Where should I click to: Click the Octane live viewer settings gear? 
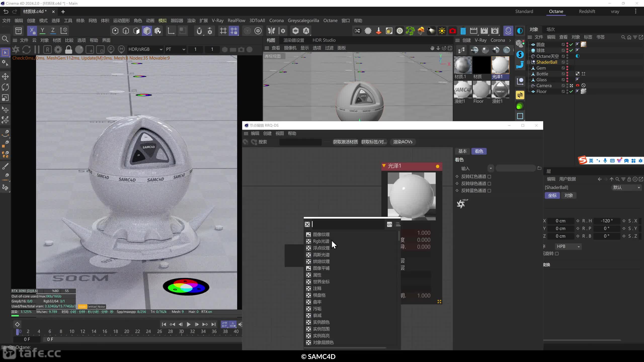pos(58,50)
